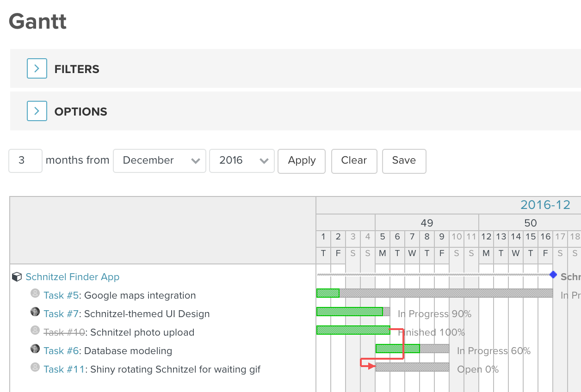Open the December month dropdown

coord(160,160)
